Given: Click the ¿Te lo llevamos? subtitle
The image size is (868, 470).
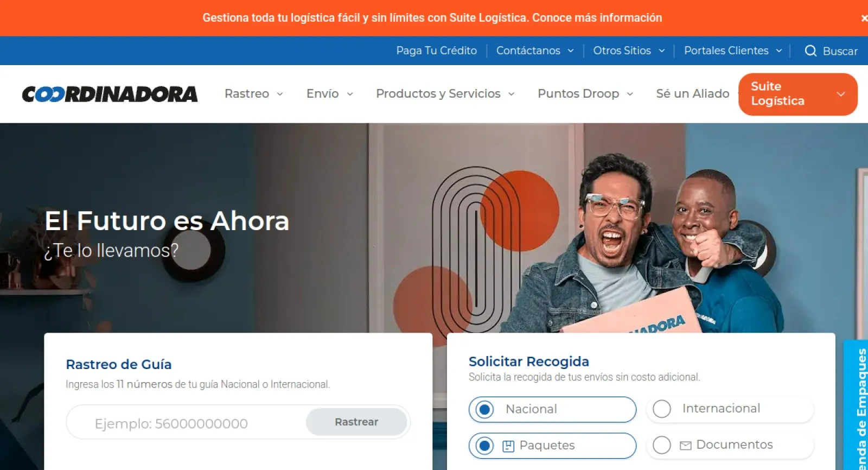Looking at the screenshot, I should (x=111, y=251).
